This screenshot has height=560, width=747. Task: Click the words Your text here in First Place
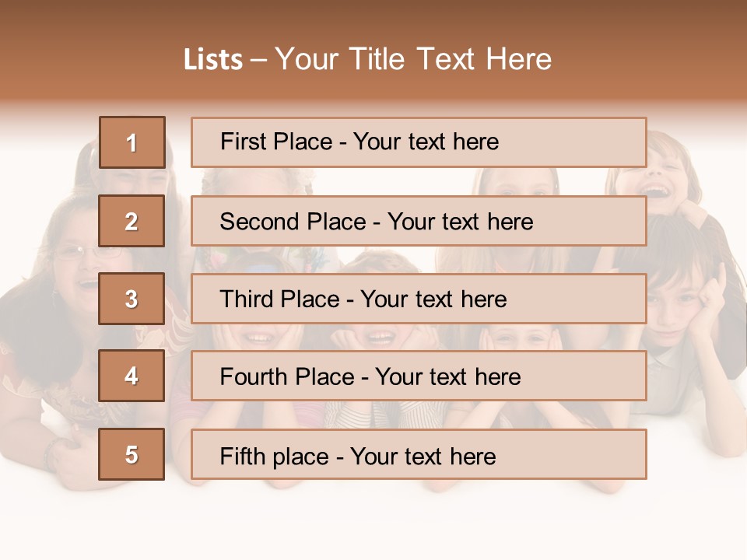426,142
